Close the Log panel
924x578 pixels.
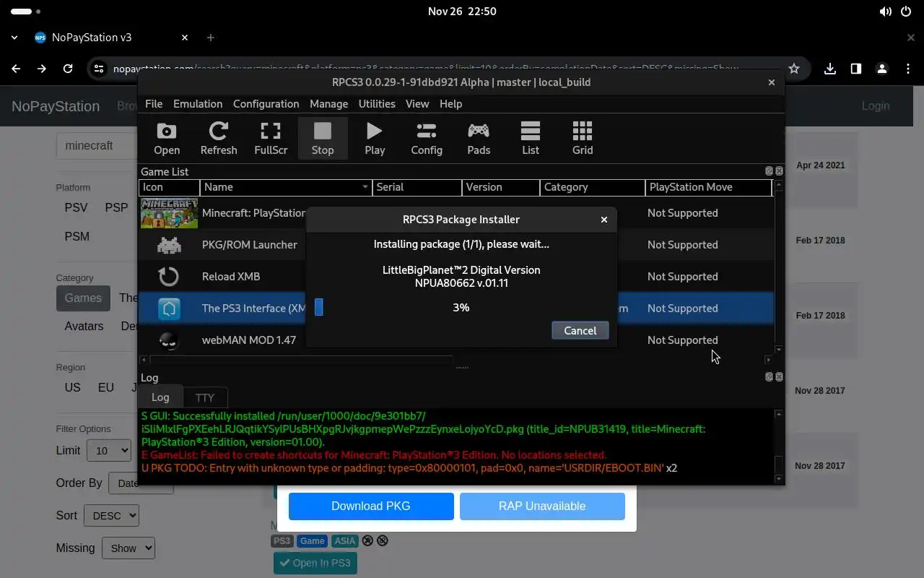(x=779, y=377)
